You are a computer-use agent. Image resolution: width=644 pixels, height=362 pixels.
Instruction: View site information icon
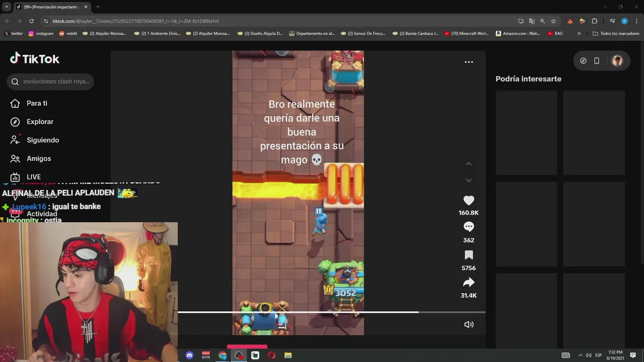46,21
